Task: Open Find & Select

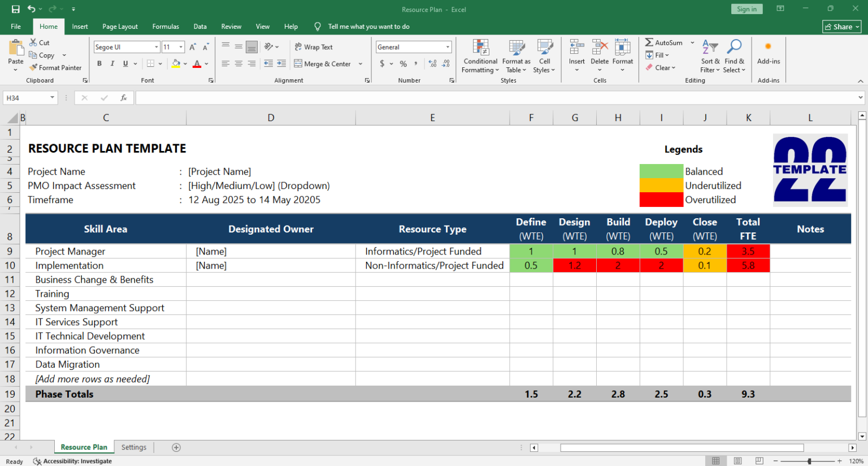Action: tap(734, 56)
